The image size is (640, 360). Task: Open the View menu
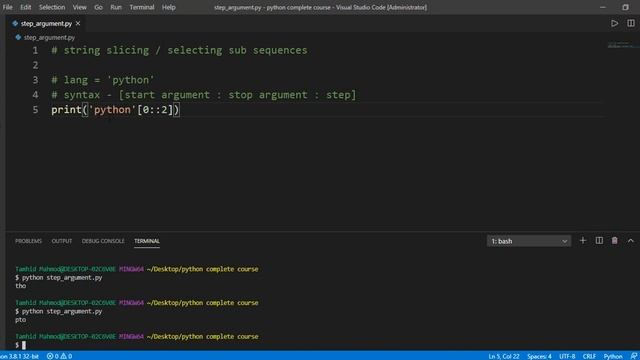pos(79,7)
